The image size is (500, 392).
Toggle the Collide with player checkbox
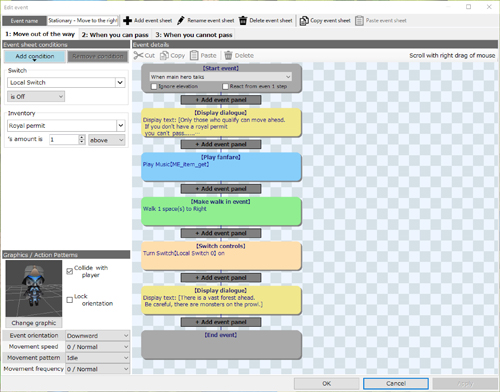tap(70, 271)
